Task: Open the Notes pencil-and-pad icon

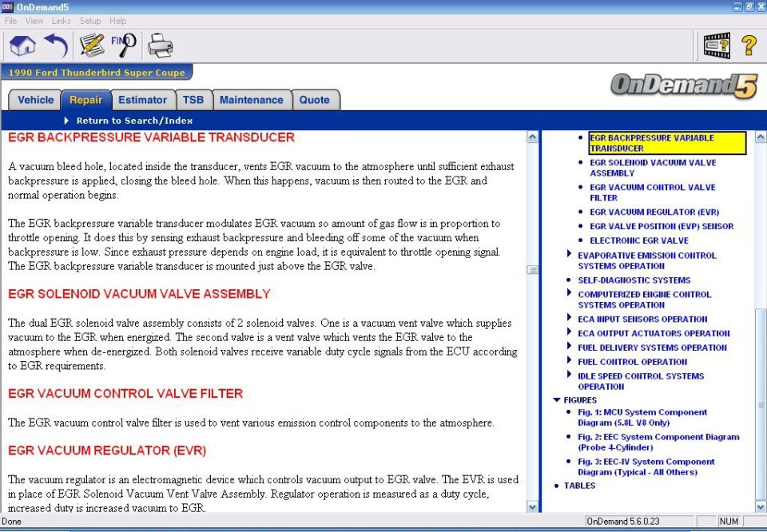Action: [x=91, y=46]
